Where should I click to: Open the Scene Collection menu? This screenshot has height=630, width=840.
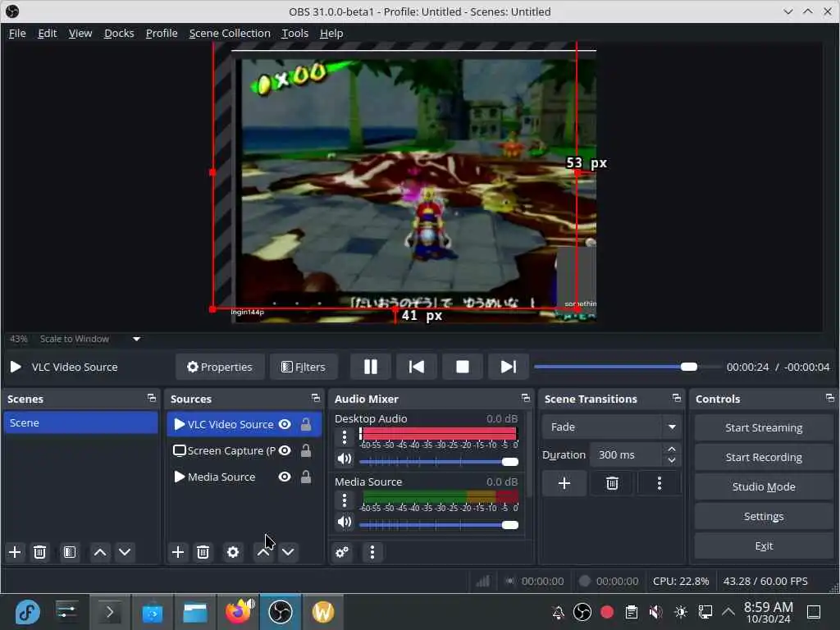[x=230, y=33]
